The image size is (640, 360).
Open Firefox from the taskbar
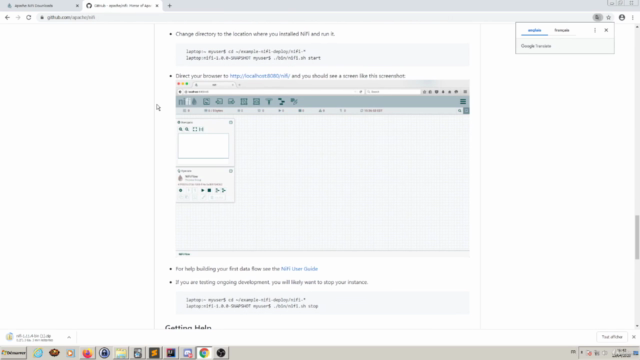coord(87,353)
